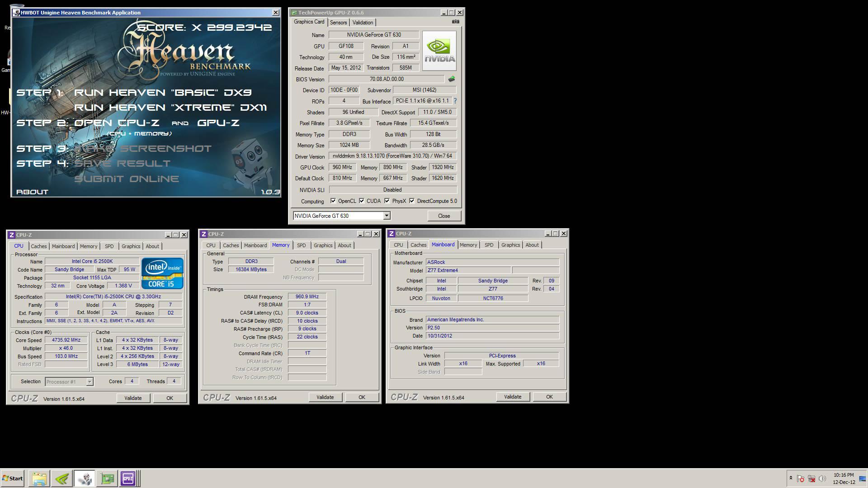Click the Core Speed value 4735.92 MHz

point(66,340)
